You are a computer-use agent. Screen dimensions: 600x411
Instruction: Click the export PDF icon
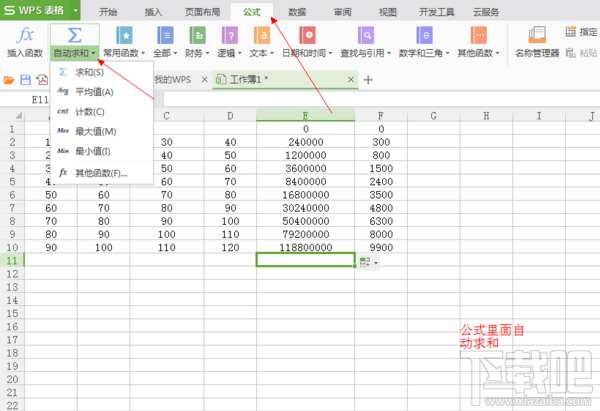(x=42, y=80)
